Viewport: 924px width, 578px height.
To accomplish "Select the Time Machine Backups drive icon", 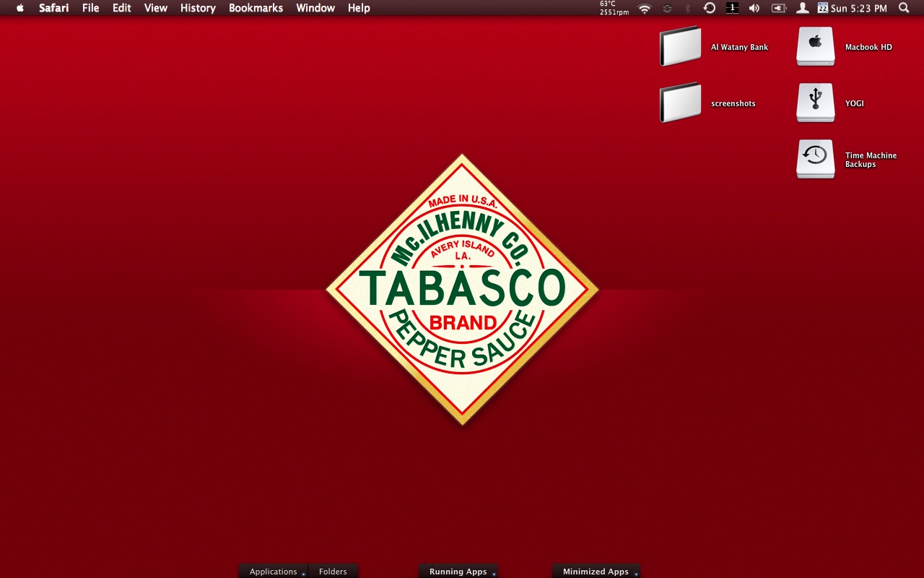I will (816, 159).
